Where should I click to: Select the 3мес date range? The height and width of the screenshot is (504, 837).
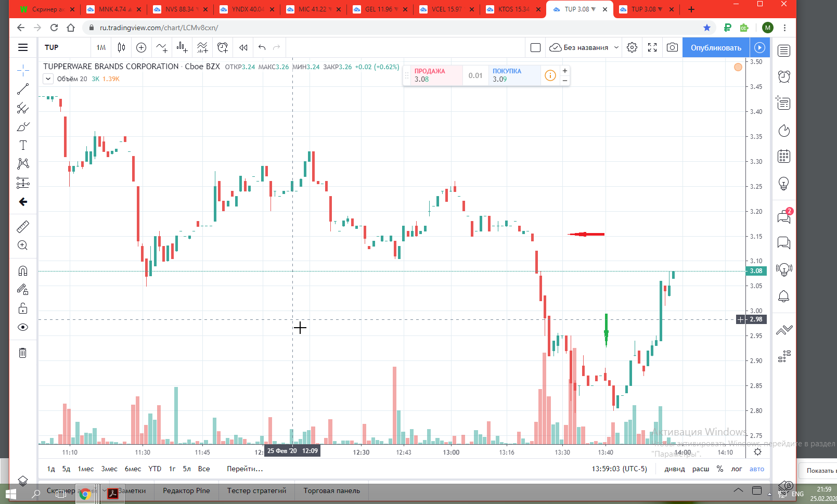tap(109, 469)
